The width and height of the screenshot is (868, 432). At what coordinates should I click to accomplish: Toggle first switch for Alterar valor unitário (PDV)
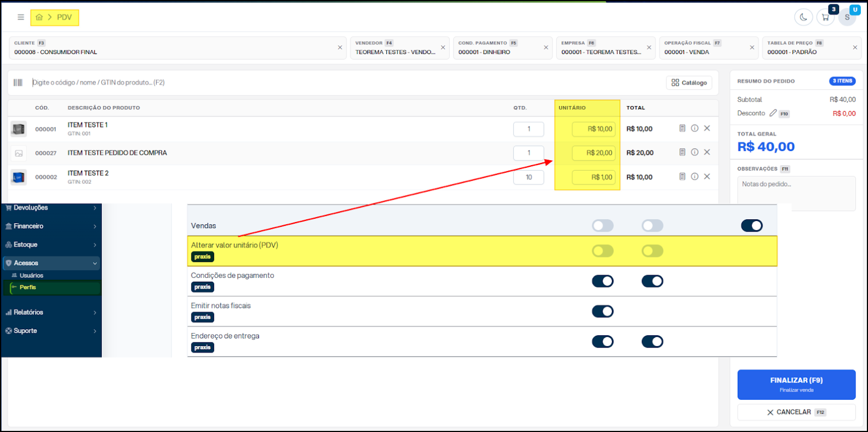(x=603, y=251)
